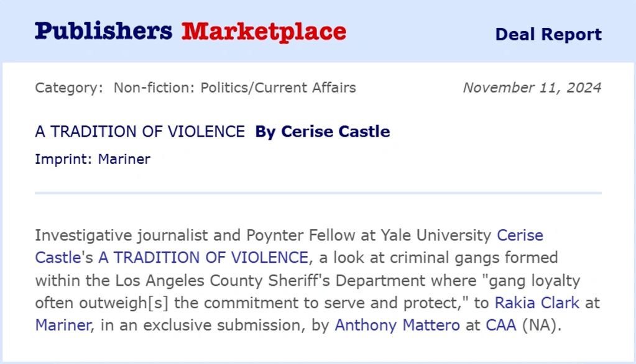Click the 'Castle's' link text at line start

pos(59,257)
